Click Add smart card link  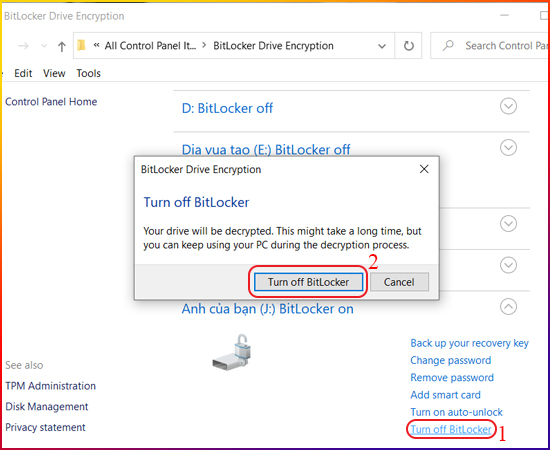tap(445, 395)
